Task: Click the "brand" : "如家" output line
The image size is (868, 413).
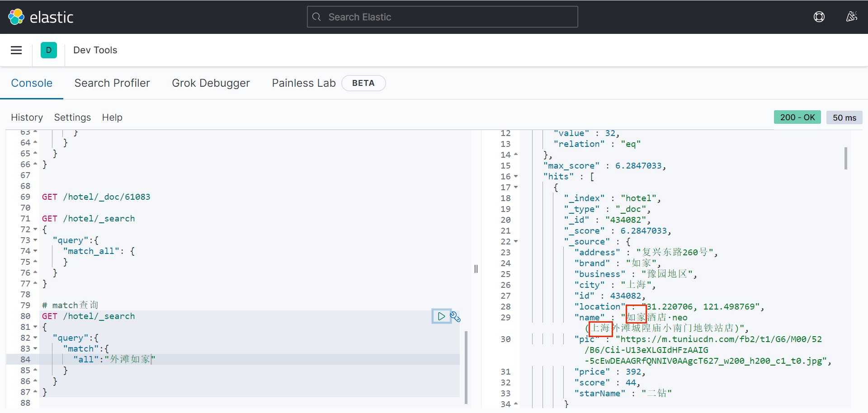Action: click(x=618, y=263)
